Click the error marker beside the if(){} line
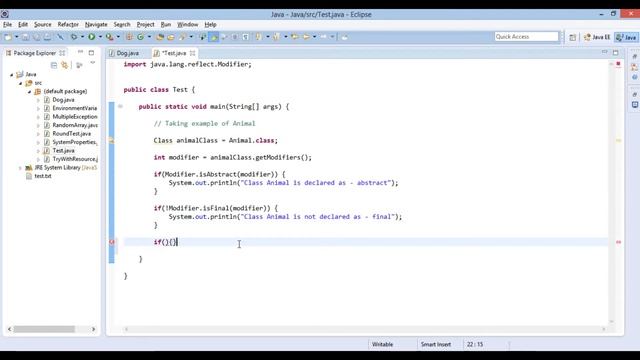This screenshot has width=640, height=360. tap(112, 242)
